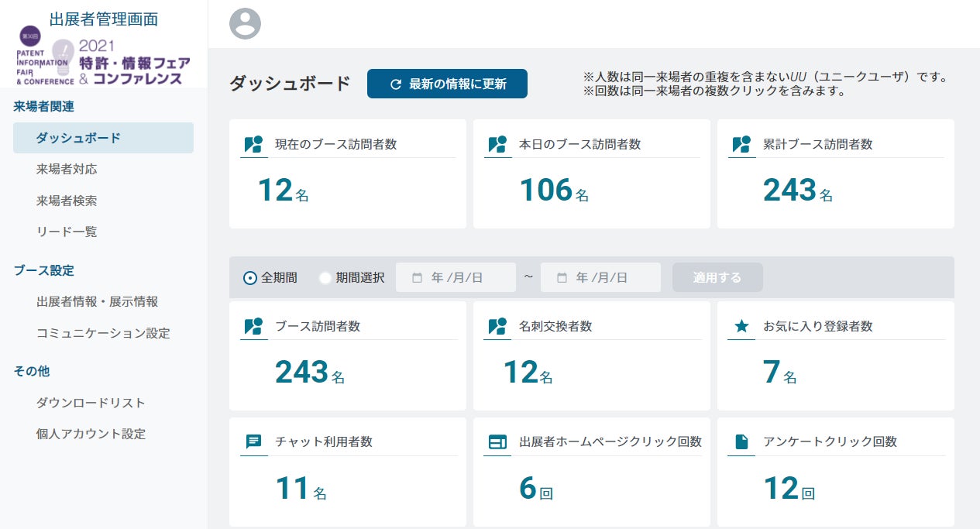Viewport: 980px width, 529px height.
Task: Go to 来場者検索 in the sidebar
Action: click(67, 201)
